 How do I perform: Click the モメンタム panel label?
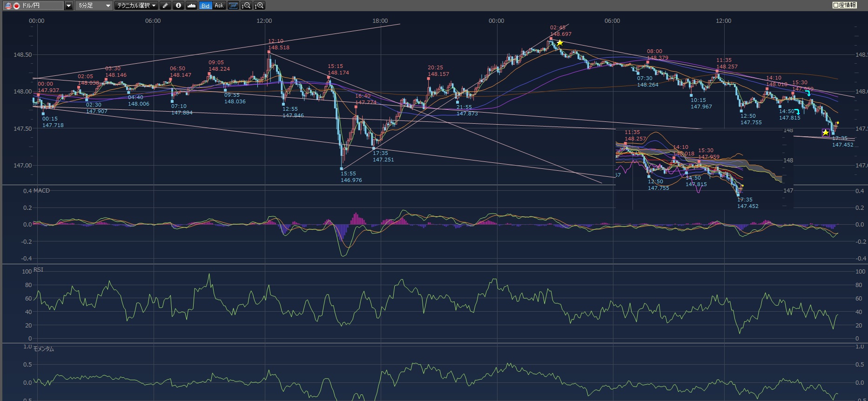pos(43,349)
